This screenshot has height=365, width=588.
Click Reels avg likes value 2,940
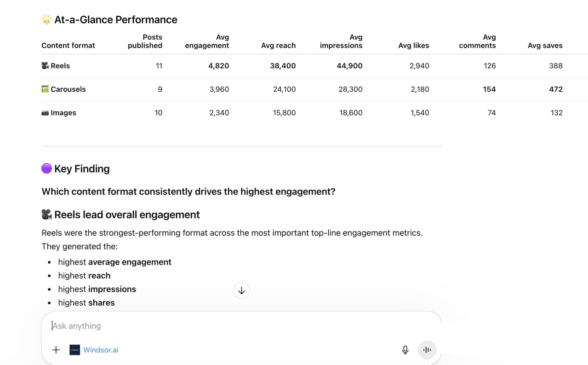coord(419,66)
